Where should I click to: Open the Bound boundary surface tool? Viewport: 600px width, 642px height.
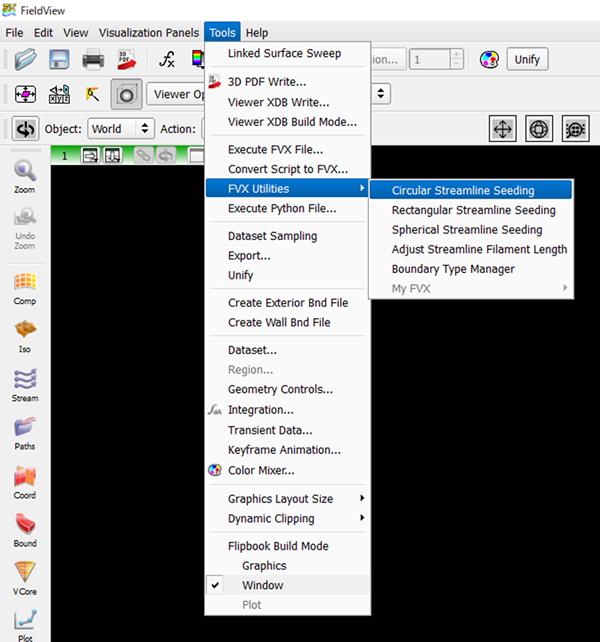coord(25,529)
